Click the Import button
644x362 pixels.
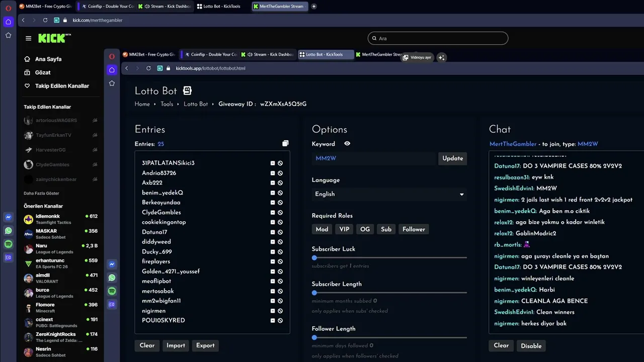[176, 345]
